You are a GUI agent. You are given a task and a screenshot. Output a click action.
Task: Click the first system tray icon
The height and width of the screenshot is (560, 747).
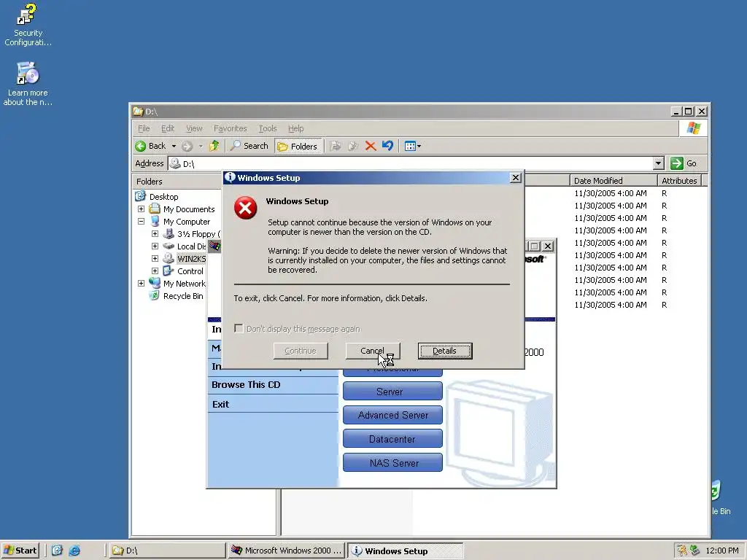(x=682, y=551)
